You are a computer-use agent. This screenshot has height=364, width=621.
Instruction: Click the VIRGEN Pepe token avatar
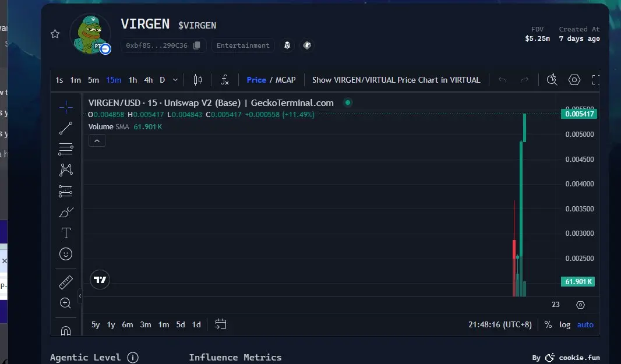point(90,34)
